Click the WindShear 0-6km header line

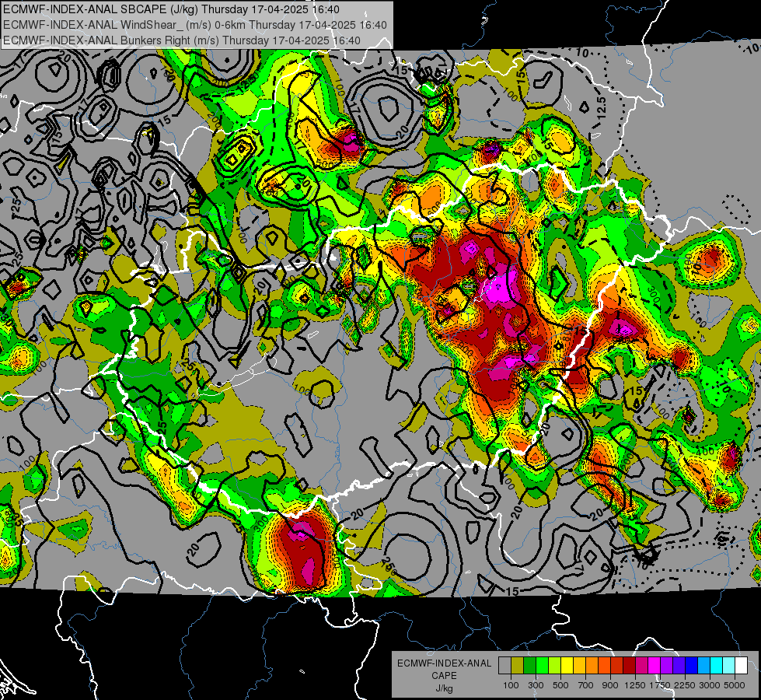(x=194, y=25)
